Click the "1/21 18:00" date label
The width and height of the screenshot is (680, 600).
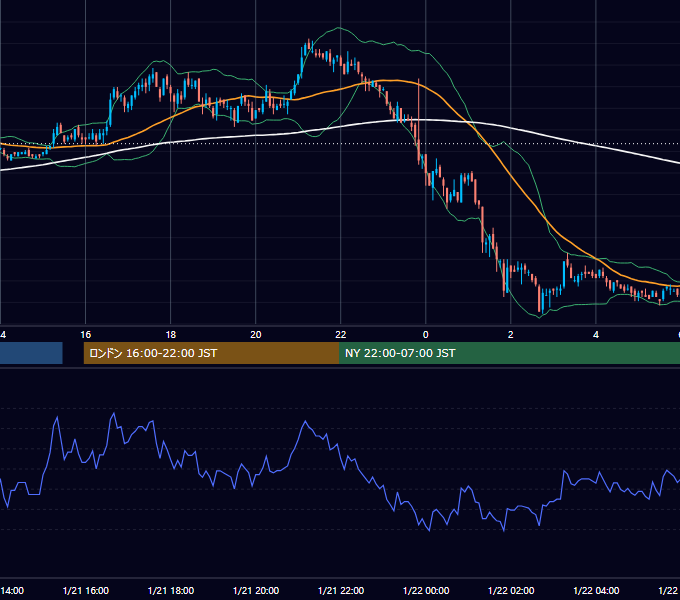(x=170, y=590)
